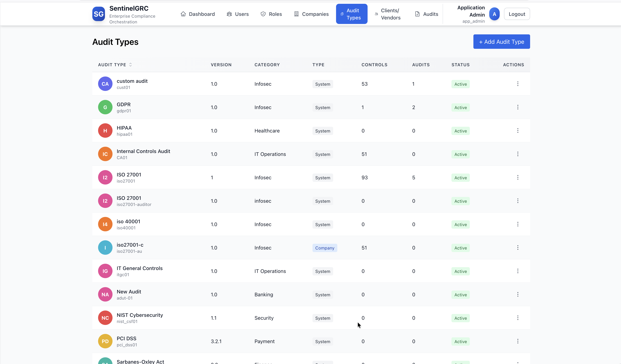Click the 'iso27001-auditor' code text

point(134,205)
